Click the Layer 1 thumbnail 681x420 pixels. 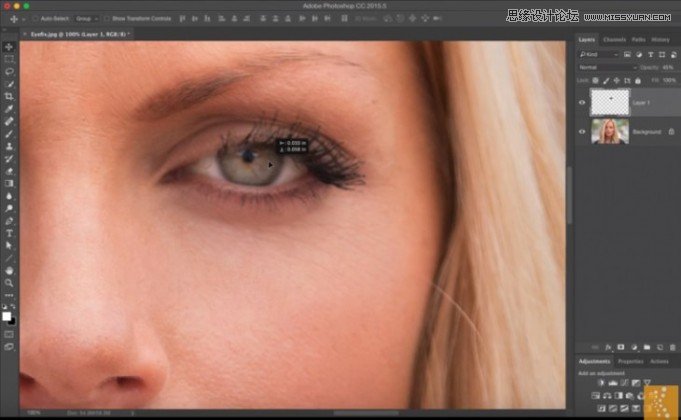(610, 103)
